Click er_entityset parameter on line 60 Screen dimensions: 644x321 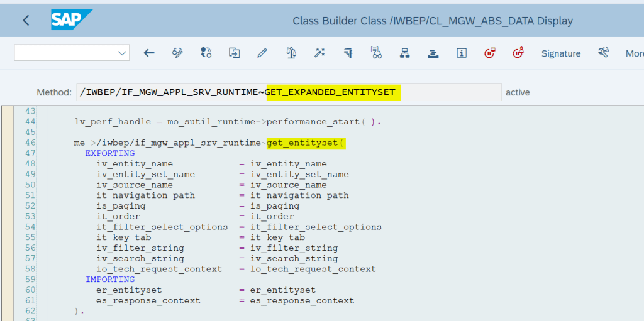(129, 290)
